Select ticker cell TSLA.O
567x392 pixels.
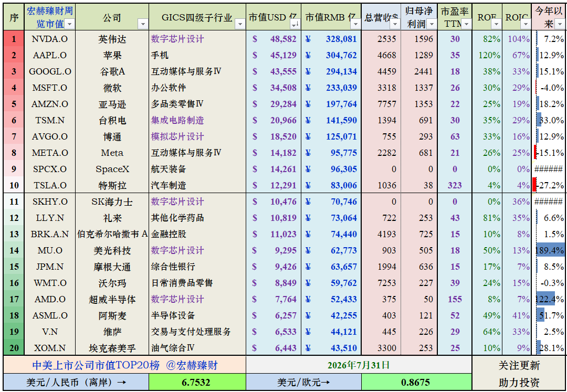click(x=50, y=185)
